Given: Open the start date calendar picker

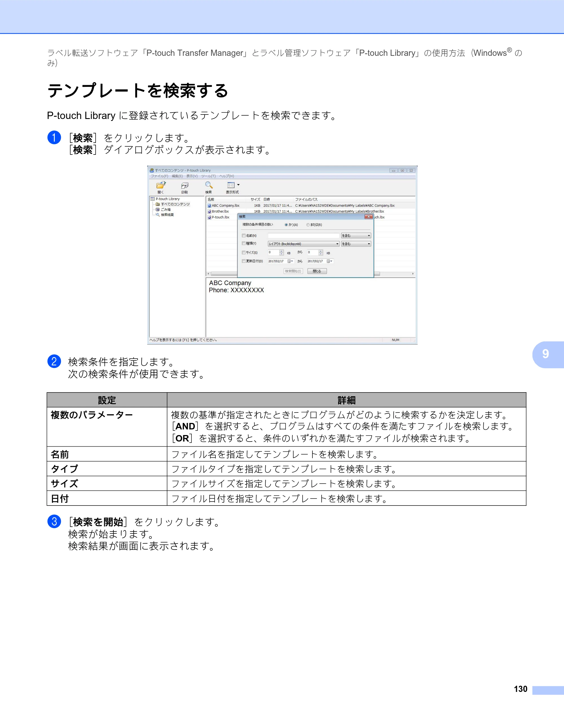Looking at the screenshot, I should point(290,261).
